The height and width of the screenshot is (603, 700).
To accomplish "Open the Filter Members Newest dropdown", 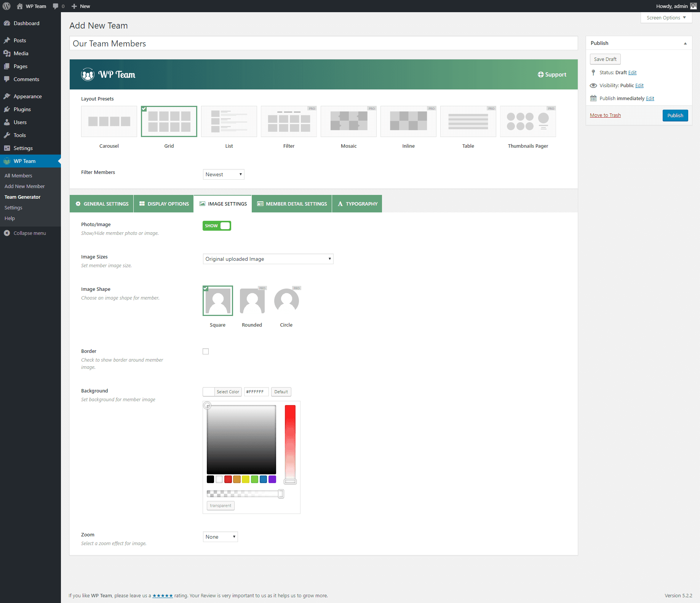I will click(224, 174).
